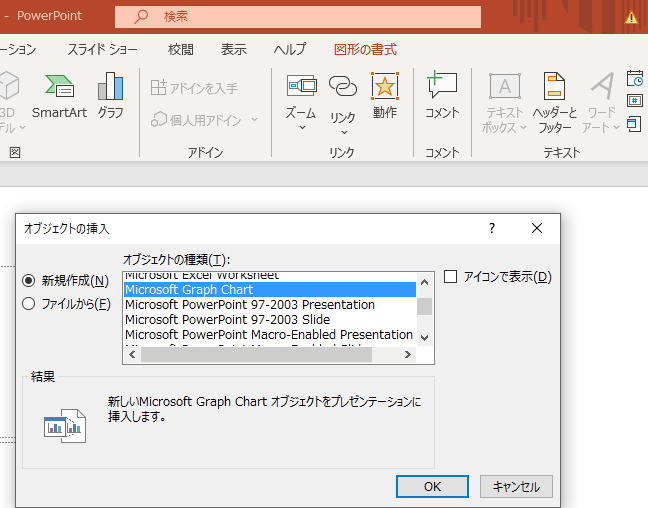
Task: Open the 校閲 tab
Action: click(181, 50)
